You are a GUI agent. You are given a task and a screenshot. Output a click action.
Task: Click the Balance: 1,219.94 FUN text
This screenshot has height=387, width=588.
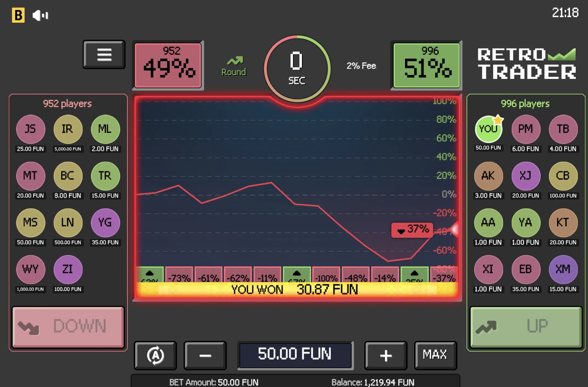pos(373,382)
